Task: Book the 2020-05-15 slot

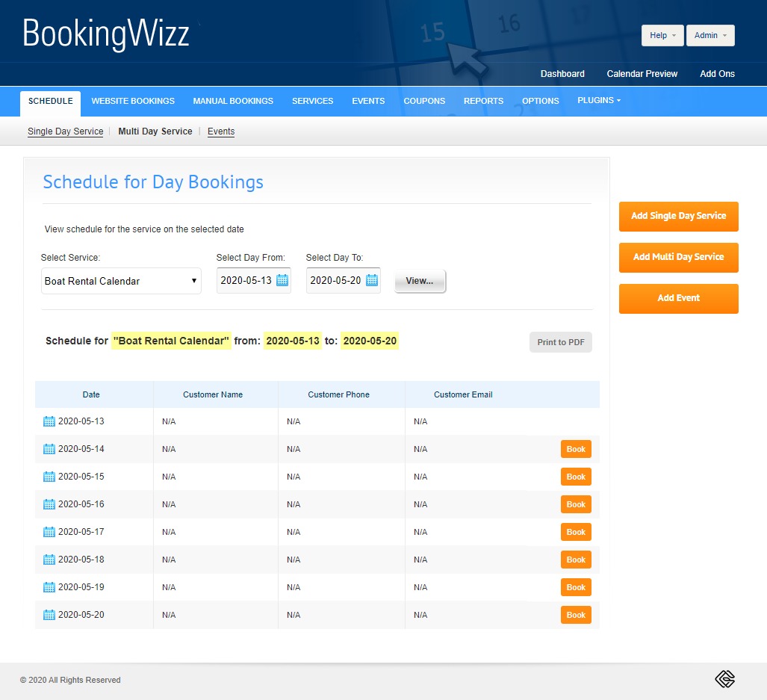Action: pos(575,476)
